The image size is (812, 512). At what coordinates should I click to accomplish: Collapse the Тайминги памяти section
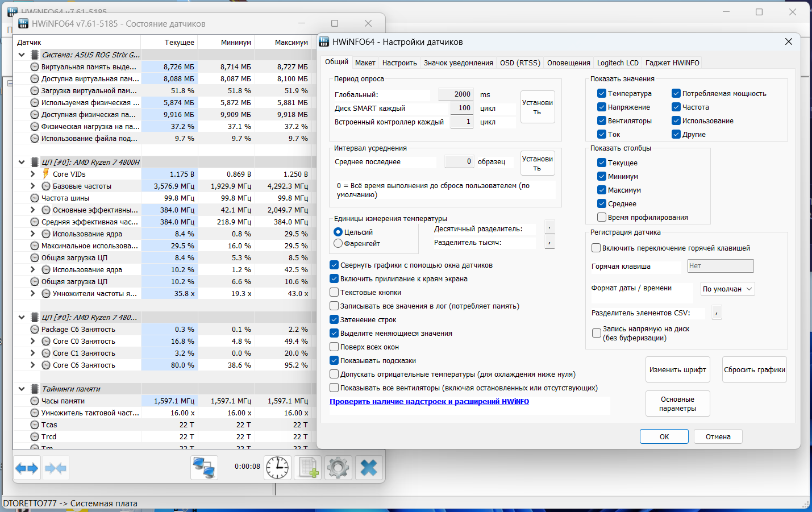(x=22, y=389)
